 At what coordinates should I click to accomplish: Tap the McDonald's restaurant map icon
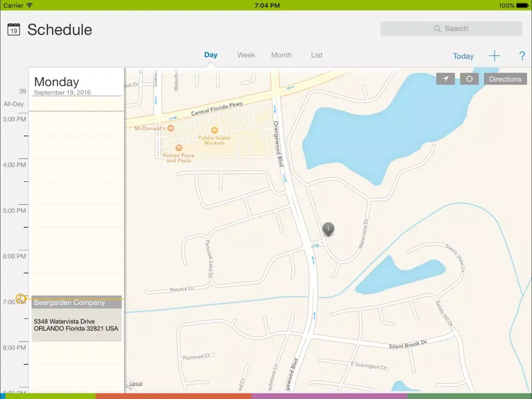171,128
